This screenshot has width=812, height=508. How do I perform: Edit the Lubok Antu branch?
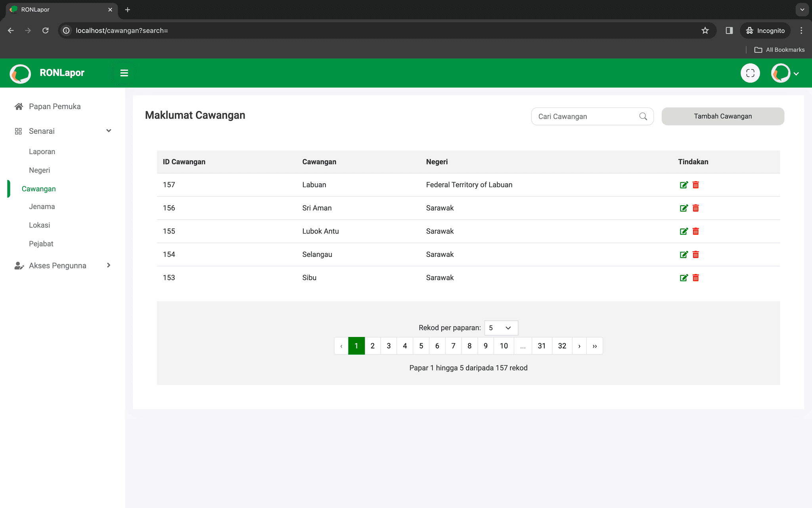tap(684, 231)
